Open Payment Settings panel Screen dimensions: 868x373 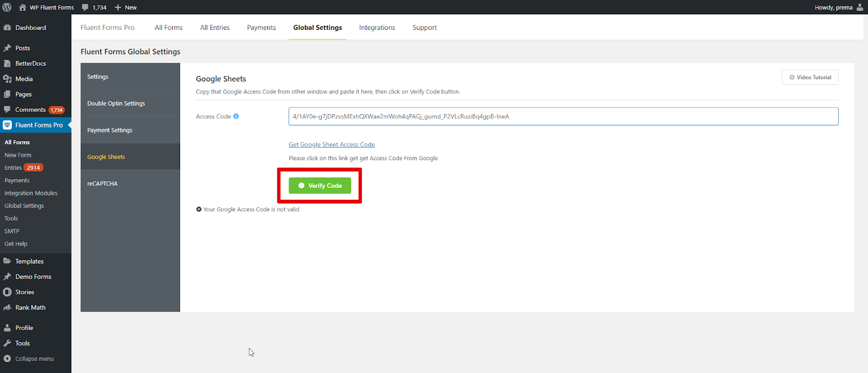pos(130,130)
